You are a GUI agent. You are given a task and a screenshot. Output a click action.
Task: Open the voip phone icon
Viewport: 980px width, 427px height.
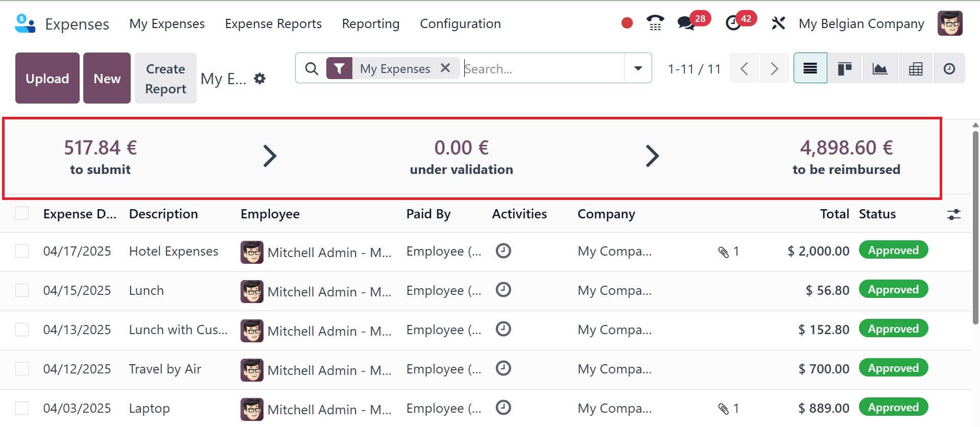[655, 23]
